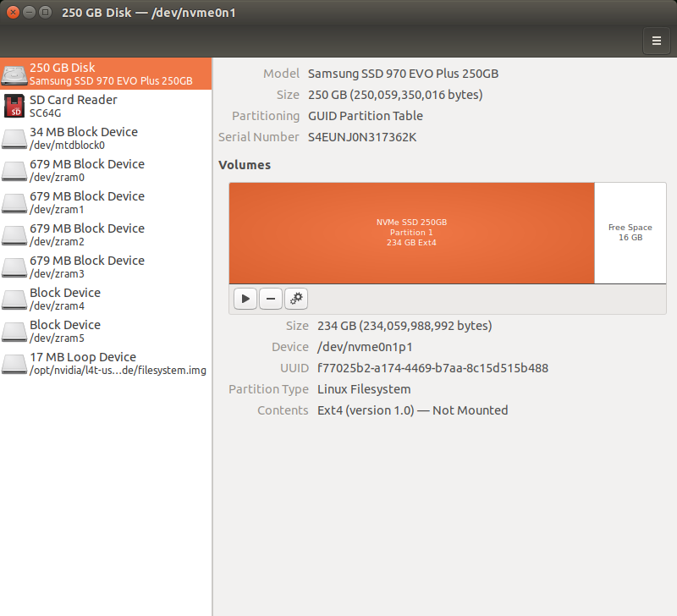Select 679 MB Block Device /dev/zram3
677x616 pixels.
pyautogui.click(x=86, y=267)
